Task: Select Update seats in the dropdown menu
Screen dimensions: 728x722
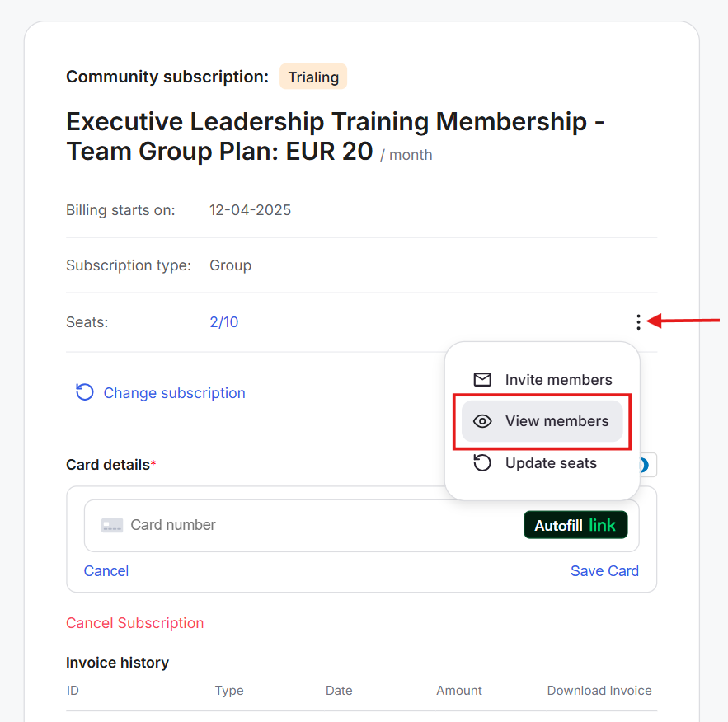Action: (x=551, y=463)
